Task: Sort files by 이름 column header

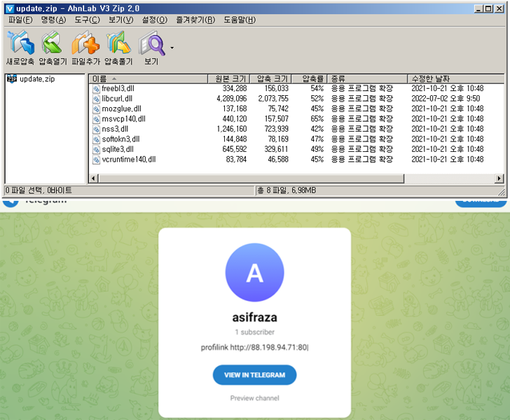Action: coord(148,78)
